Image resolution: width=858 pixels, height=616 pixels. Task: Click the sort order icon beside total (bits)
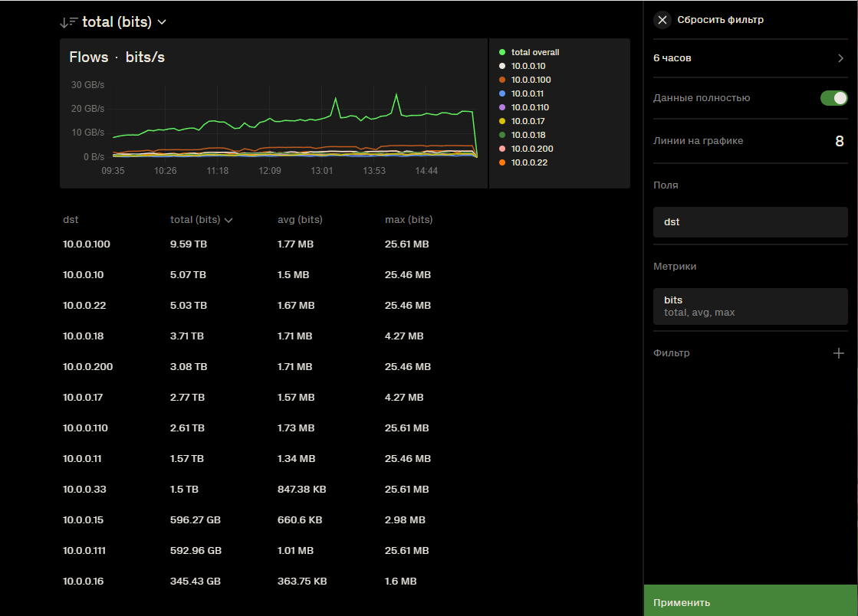[x=69, y=22]
